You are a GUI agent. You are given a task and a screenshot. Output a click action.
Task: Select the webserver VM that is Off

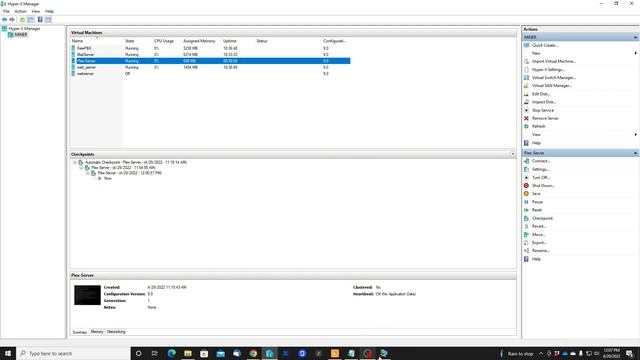(x=85, y=74)
